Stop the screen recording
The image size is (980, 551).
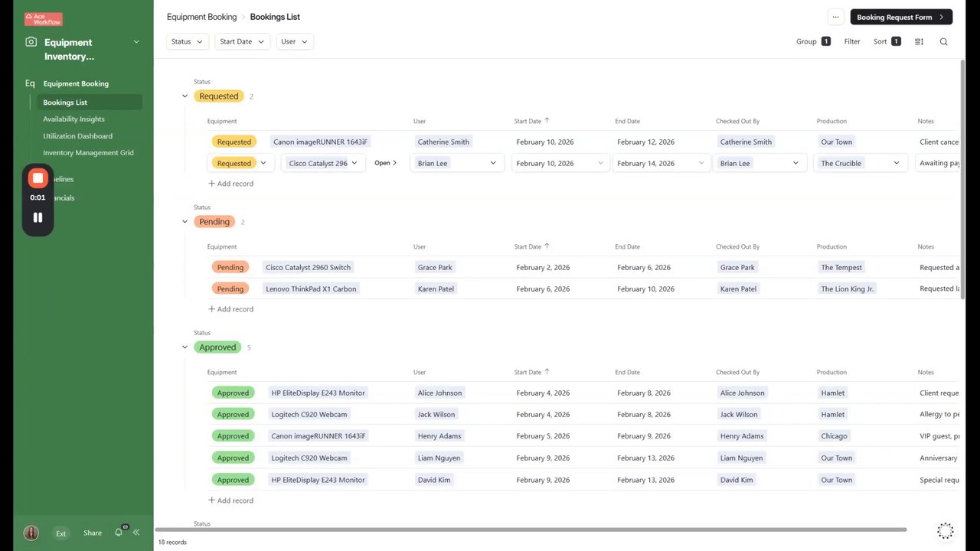point(38,178)
